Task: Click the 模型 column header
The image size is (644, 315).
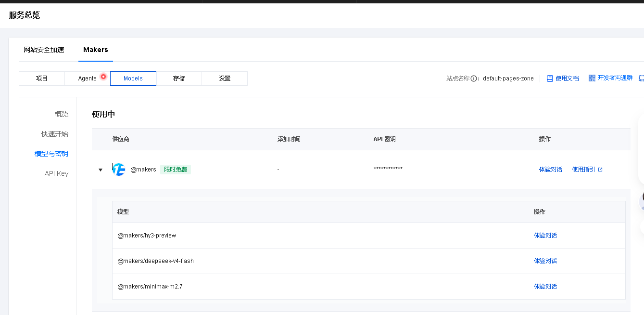Action: (123, 212)
